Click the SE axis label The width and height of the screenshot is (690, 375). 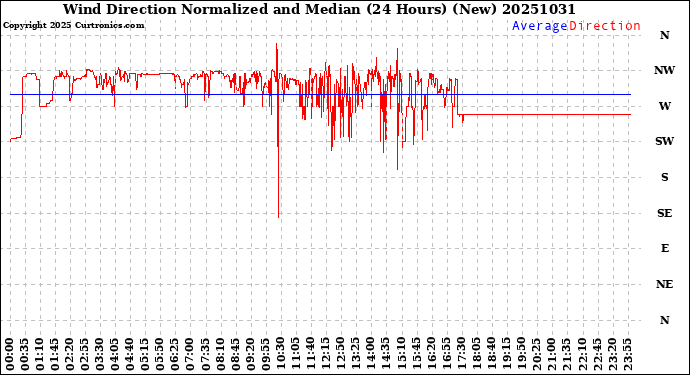pos(664,213)
